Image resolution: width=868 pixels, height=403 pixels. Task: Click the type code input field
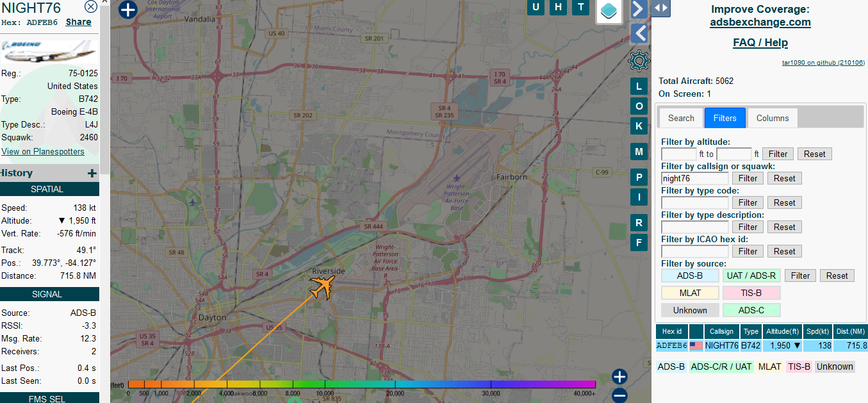(695, 202)
